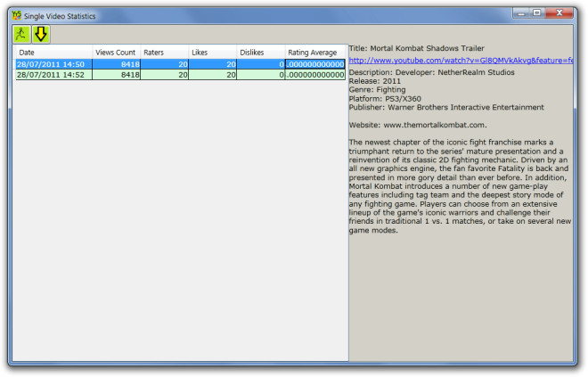Sort by the Raters column header

click(x=164, y=53)
